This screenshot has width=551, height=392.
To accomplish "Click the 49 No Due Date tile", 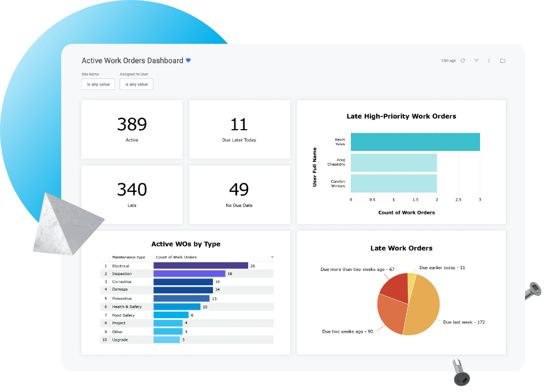I will [x=239, y=194].
